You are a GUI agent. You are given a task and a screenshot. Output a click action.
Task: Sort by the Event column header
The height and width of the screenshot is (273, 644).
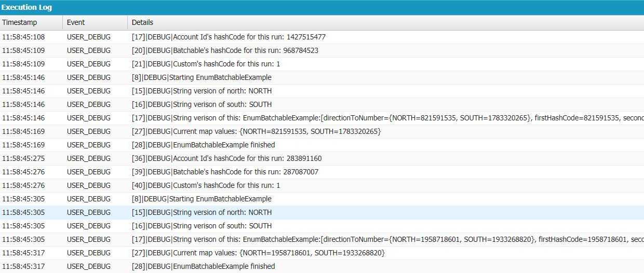pos(95,22)
